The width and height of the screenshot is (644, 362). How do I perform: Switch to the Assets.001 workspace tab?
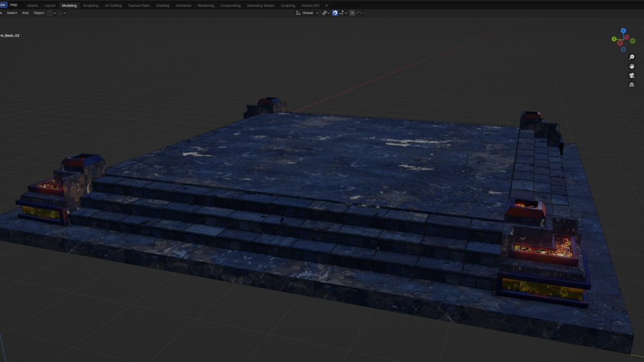311,6
